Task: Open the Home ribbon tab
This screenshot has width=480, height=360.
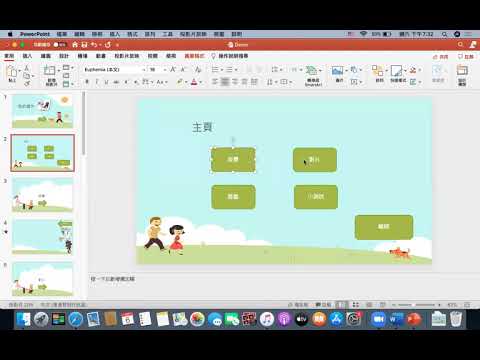Action: (x=9, y=56)
